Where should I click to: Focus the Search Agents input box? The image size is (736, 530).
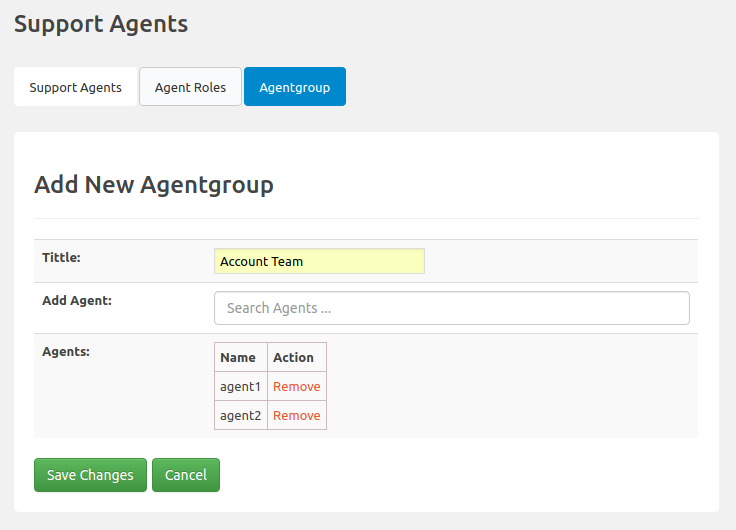451,308
